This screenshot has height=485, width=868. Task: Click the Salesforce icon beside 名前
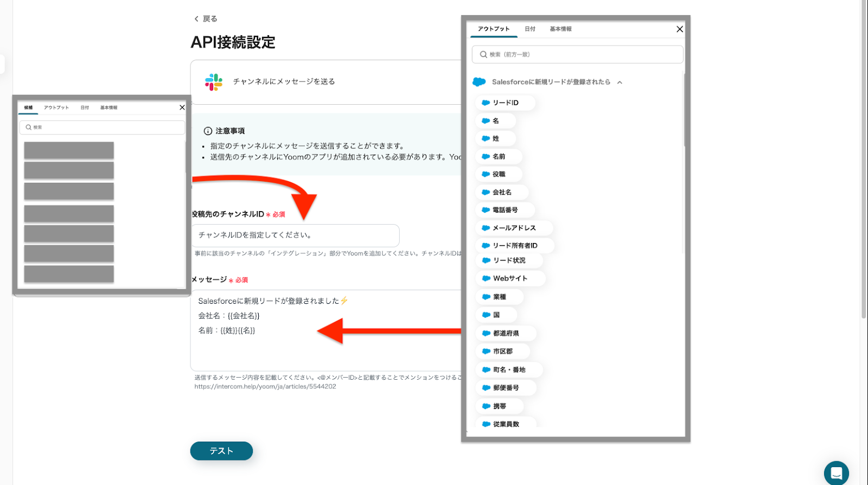(486, 156)
